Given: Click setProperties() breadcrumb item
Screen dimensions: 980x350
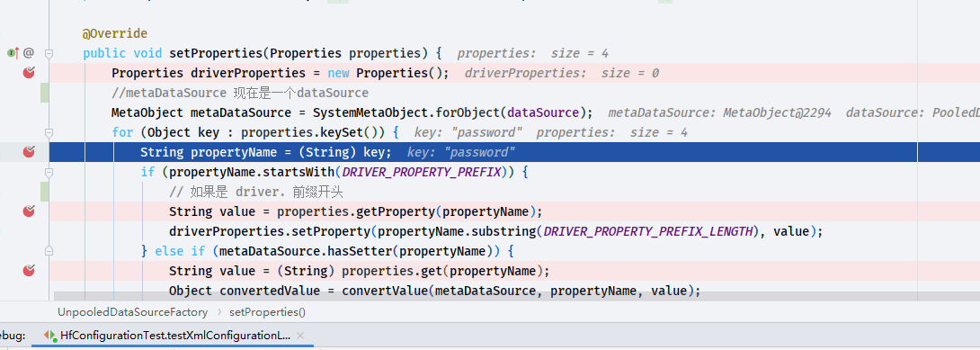Looking at the screenshot, I should coord(268,311).
